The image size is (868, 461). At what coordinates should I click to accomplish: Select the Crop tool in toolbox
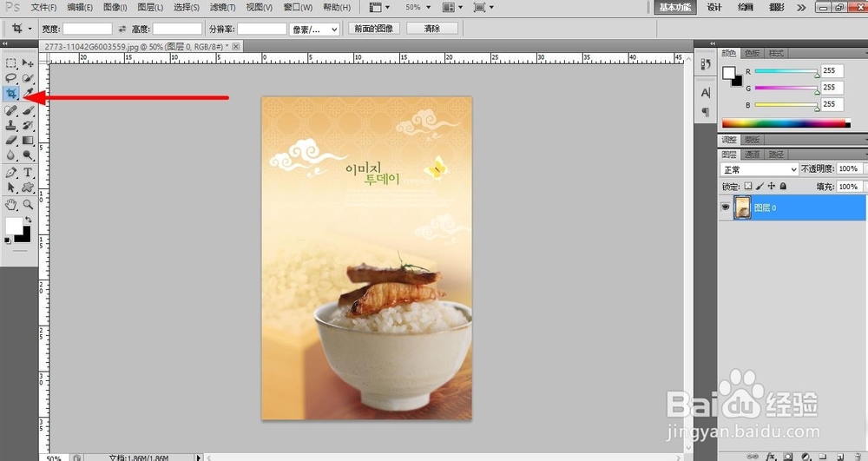[x=11, y=93]
